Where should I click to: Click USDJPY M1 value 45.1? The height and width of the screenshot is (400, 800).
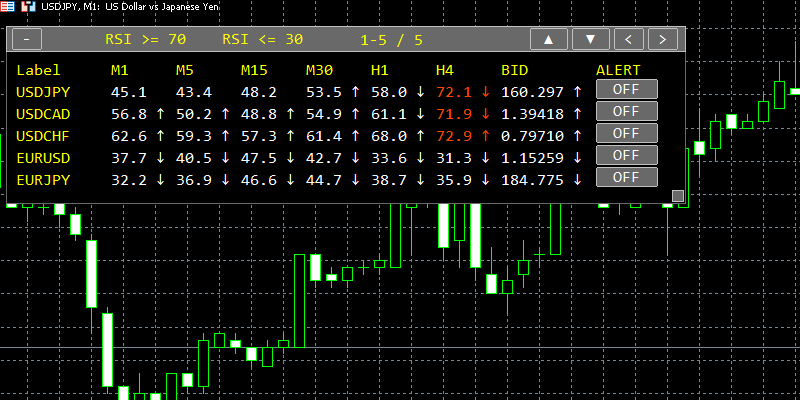point(129,92)
